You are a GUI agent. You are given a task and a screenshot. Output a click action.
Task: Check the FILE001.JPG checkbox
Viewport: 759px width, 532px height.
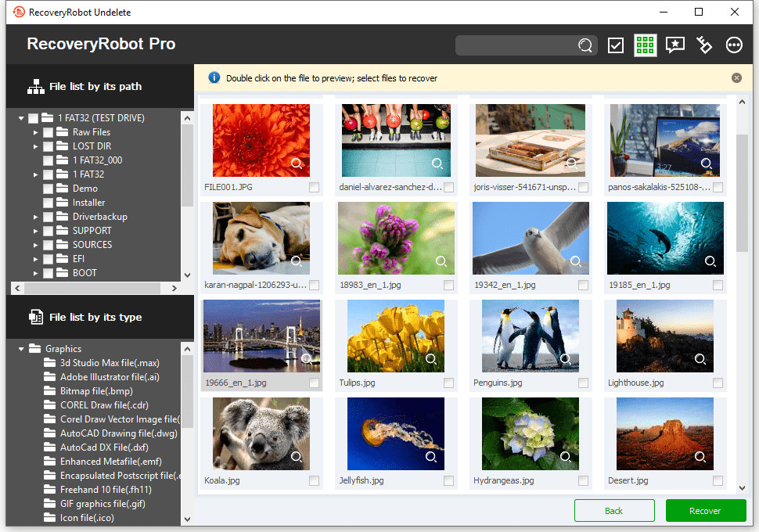[x=314, y=187]
